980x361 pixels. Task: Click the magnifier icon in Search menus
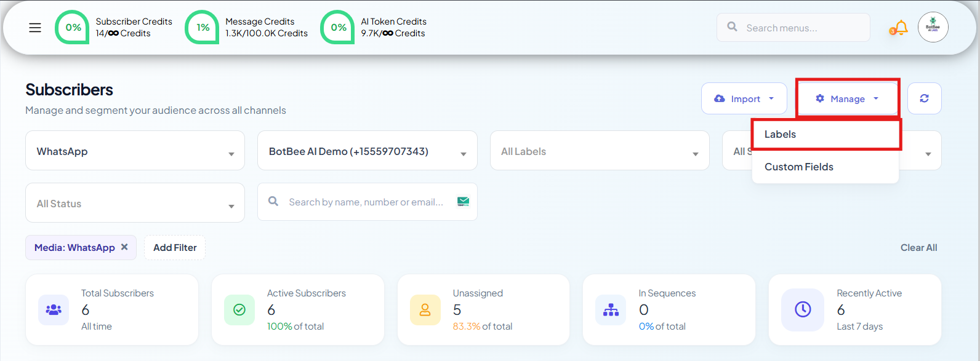point(732,27)
